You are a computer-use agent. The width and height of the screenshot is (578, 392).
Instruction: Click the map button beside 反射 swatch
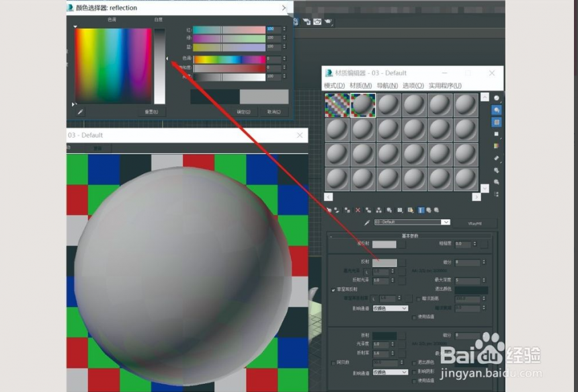(402, 262)
